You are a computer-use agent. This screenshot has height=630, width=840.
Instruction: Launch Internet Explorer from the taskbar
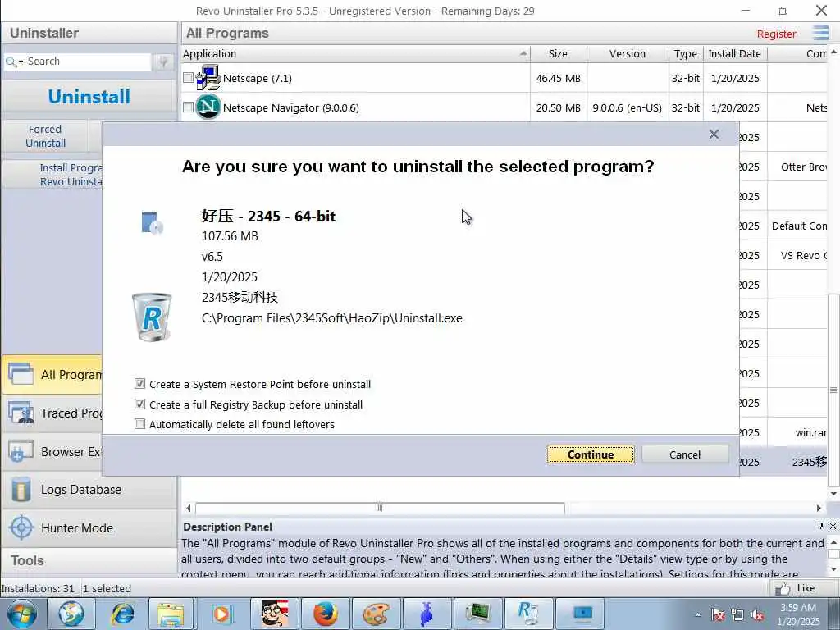122,614
